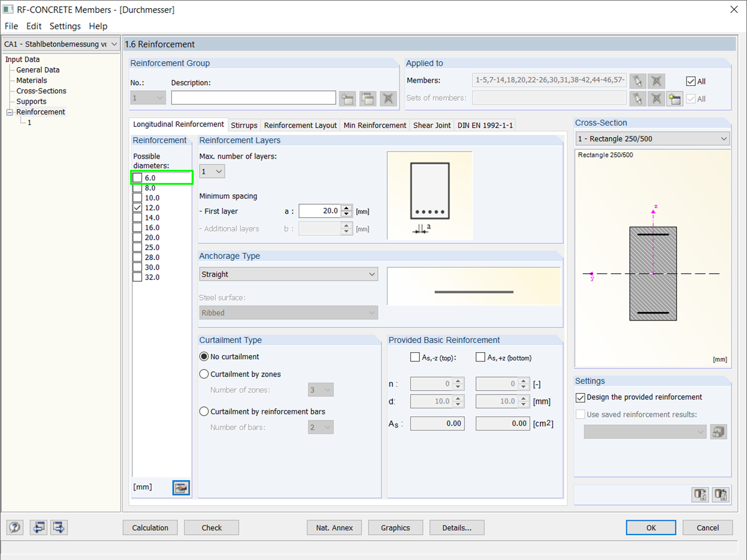
Task: Open the Settings menu
Action: [x=65, y=26]
